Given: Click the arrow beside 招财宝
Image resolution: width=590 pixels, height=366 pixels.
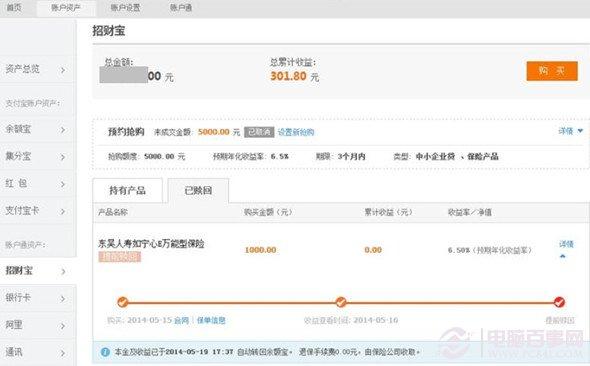Looking at the screenshot, I should (x=63, y=271).
